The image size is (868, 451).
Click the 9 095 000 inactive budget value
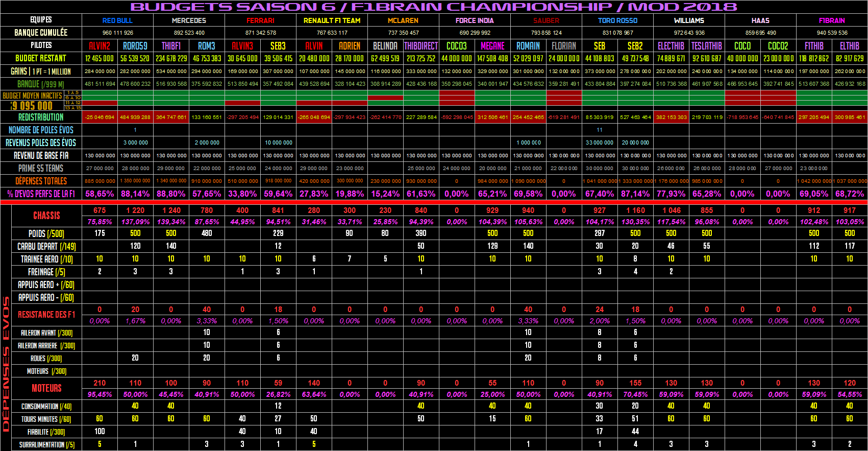point(32,106)
